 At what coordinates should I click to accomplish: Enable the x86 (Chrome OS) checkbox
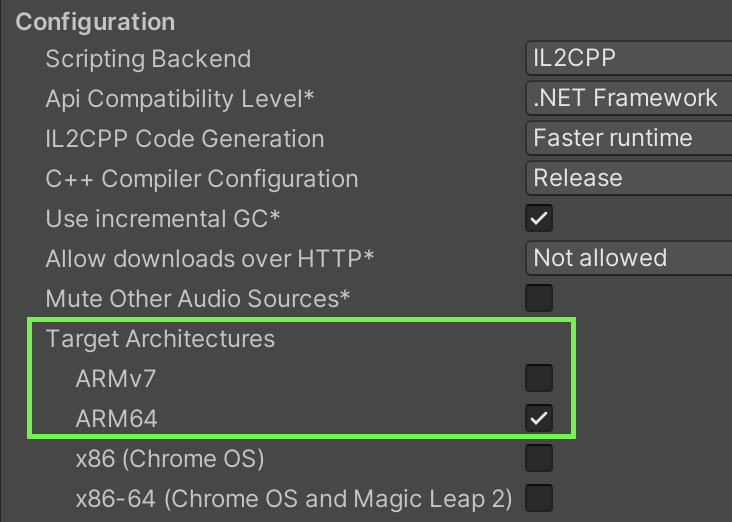point(539,458)
